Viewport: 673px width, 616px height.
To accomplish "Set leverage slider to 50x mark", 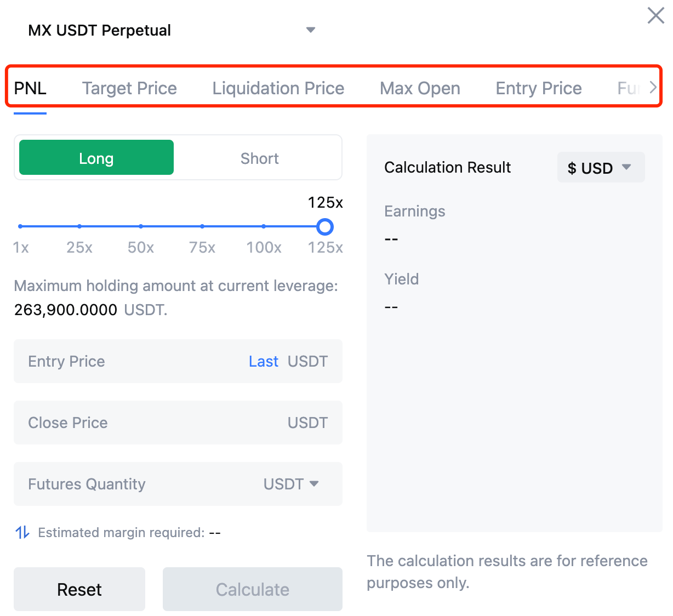I will point(141,226).
